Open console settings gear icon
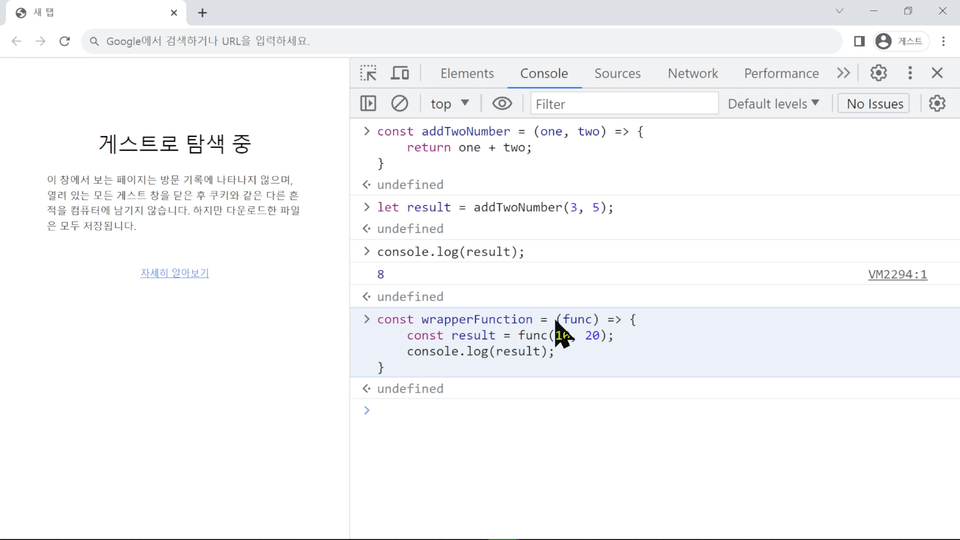The width and height of the screenshot is (960, 540). 937,103
